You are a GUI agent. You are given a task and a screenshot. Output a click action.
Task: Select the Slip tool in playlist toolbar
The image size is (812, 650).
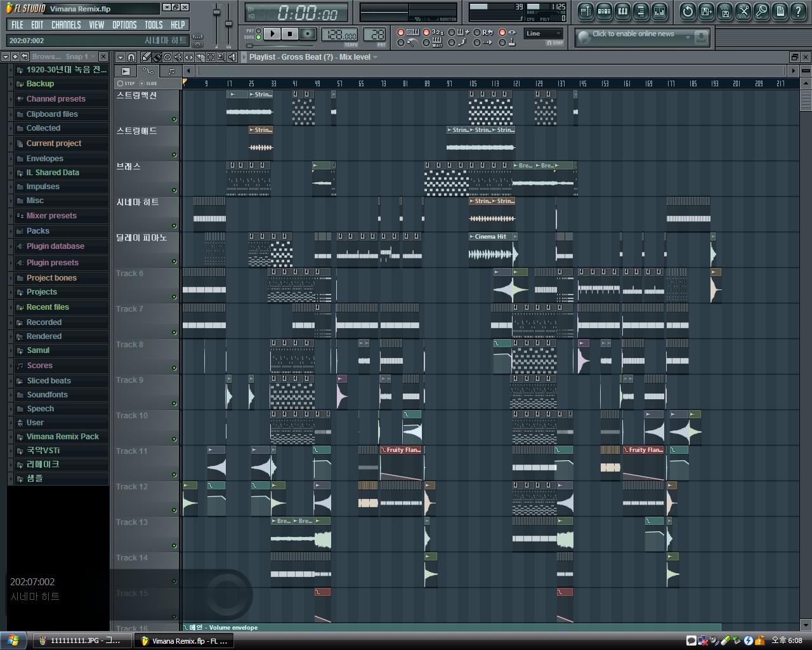189,57
